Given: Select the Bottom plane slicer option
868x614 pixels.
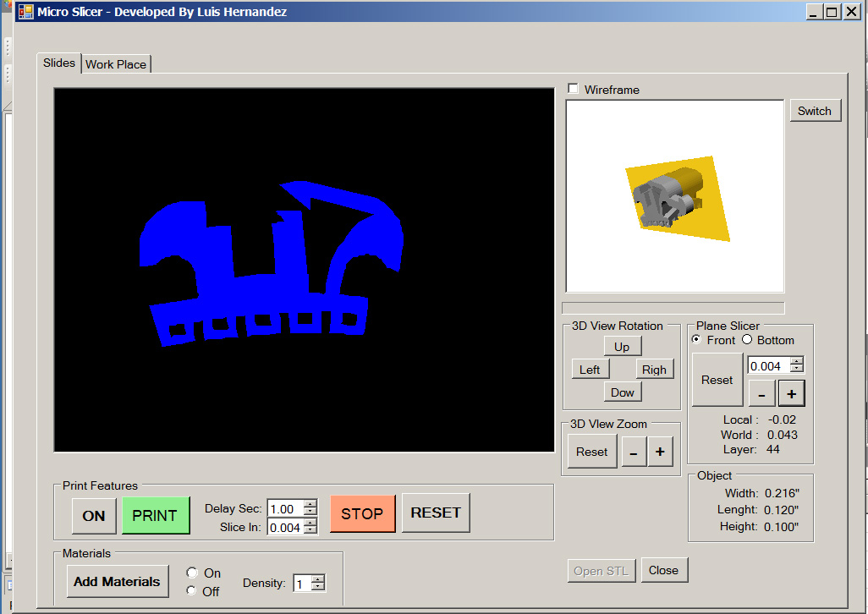Looking at the screenshot, I should click(x=747, y=340).
